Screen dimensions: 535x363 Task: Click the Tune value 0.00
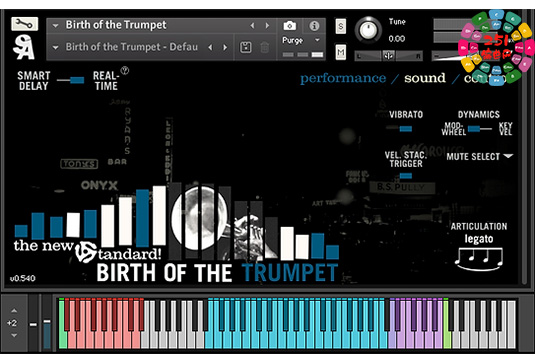pos(397,39)
